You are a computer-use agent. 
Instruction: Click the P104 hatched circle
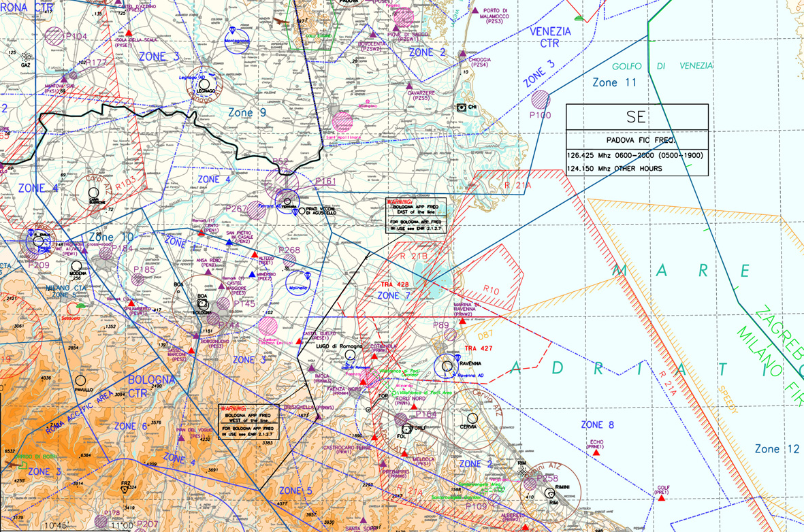pyautogui.click(x=54, y=36)
